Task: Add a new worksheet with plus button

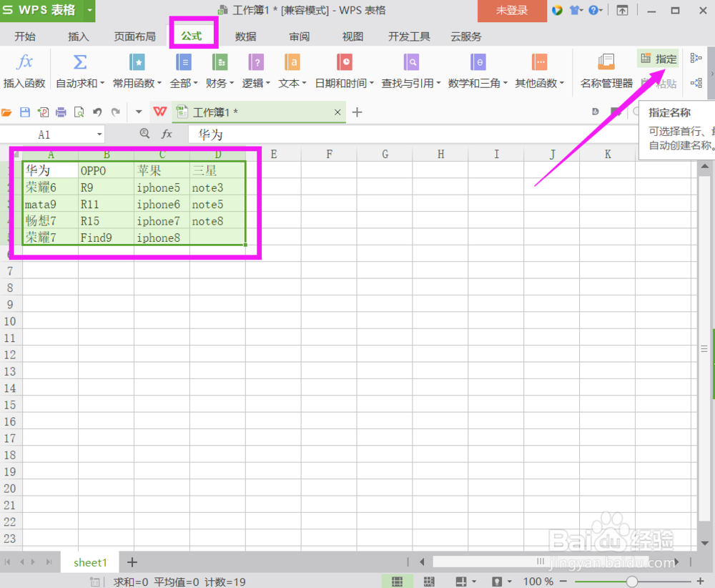Action: (x=132, y=562)
